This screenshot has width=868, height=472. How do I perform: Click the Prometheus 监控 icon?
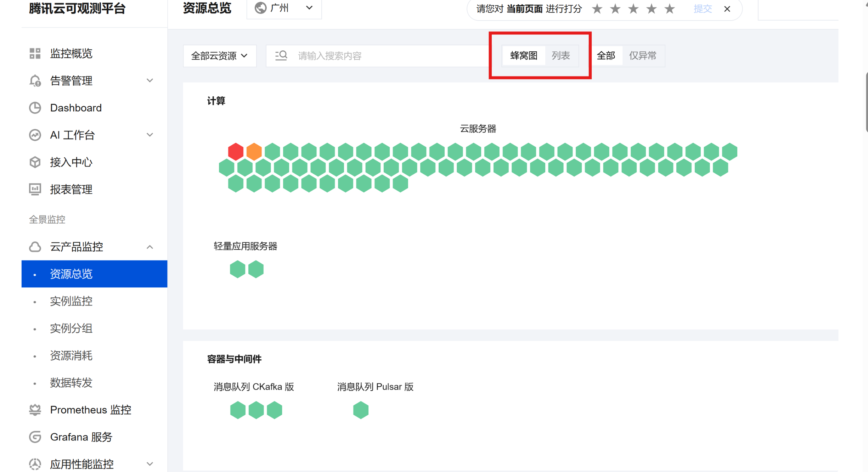(x=35, y=410)
